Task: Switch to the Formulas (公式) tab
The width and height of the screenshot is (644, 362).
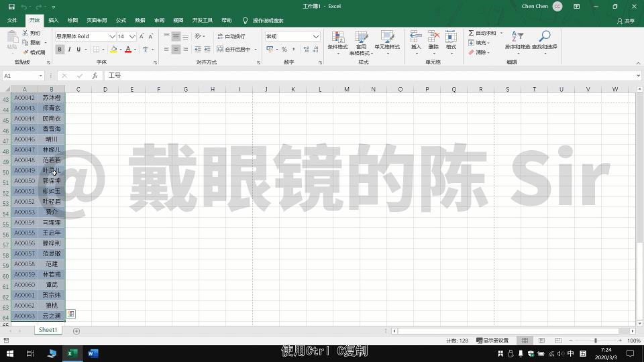Action: pyautogui.click(x=121, y=20)
